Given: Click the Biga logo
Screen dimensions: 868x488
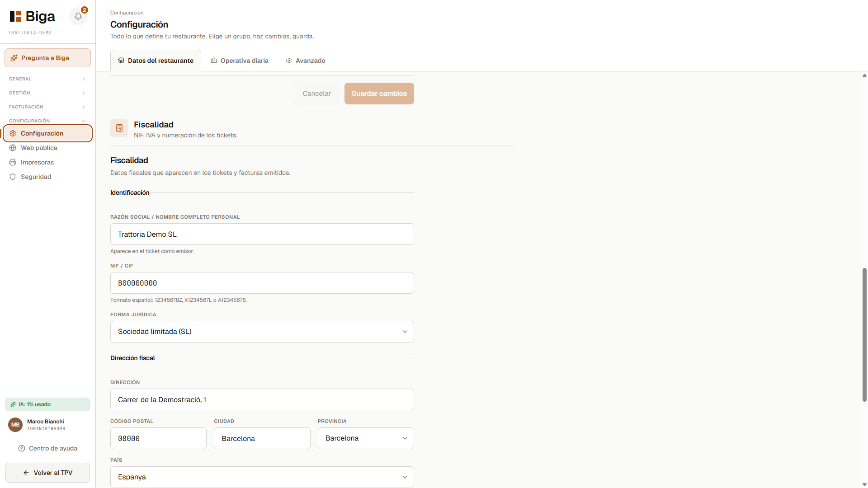Looking at the screenshot, I should pyautogui.click(x=33, y=16).
